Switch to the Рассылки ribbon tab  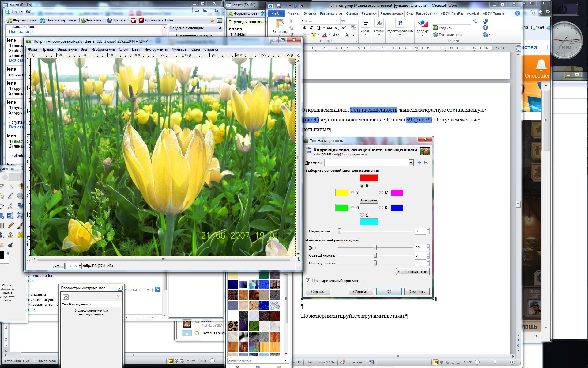(x=369, y=13)
